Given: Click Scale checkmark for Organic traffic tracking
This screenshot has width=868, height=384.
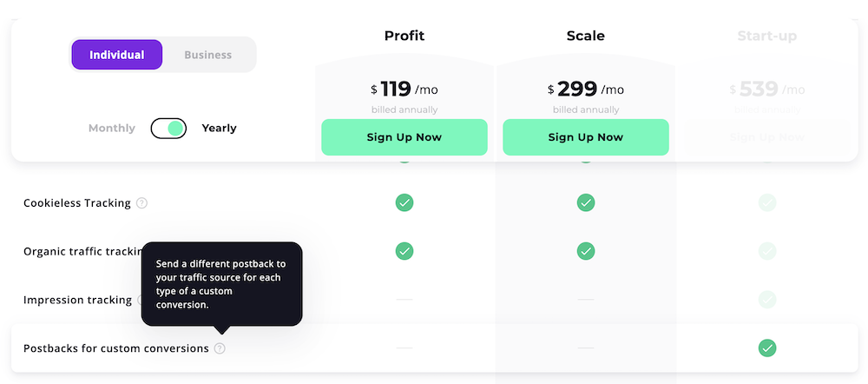Looking at the screenshot, I should click(586, 251).
